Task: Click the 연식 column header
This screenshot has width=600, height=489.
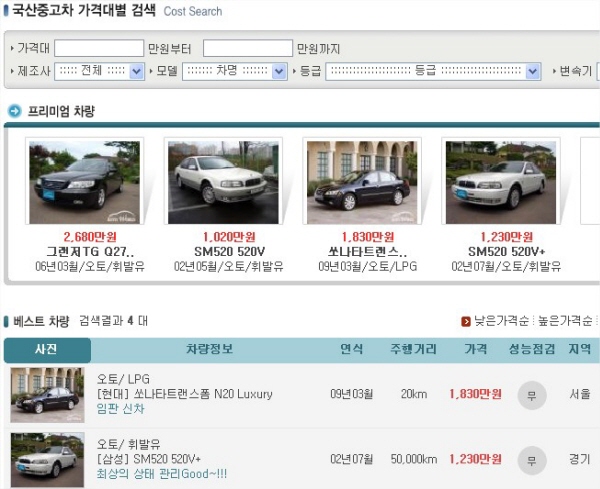Action: point(352,349)
